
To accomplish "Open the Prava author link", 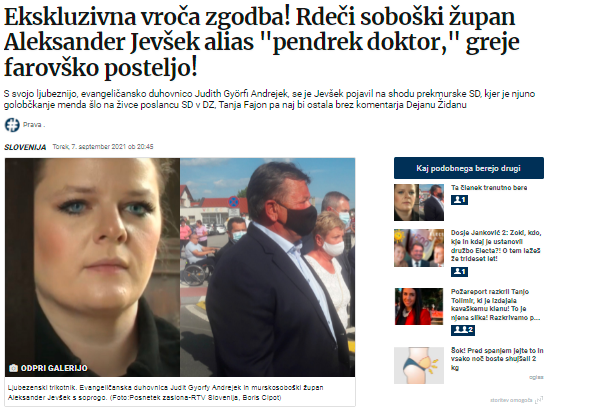I will 33,125.
